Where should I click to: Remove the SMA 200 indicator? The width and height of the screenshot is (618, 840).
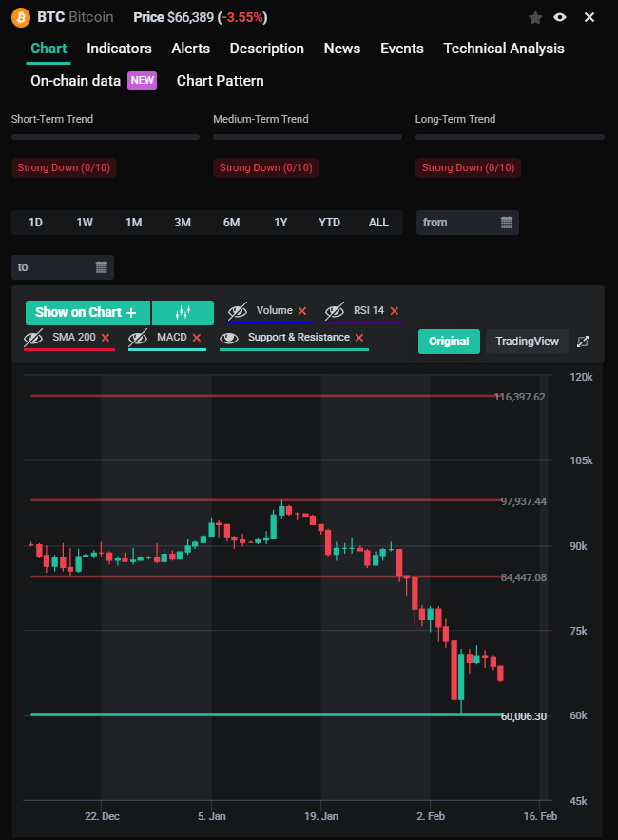click(106, 338)
